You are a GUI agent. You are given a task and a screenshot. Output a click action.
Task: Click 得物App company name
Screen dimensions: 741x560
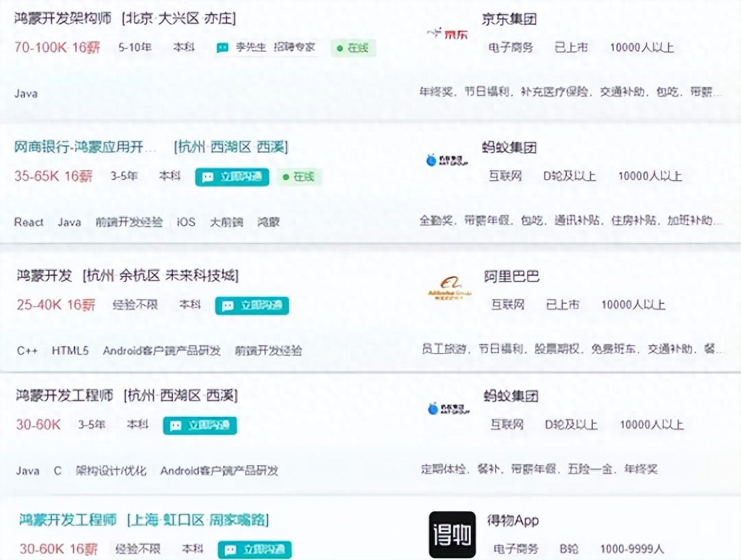pyautogui.click(x=513, y=520)
